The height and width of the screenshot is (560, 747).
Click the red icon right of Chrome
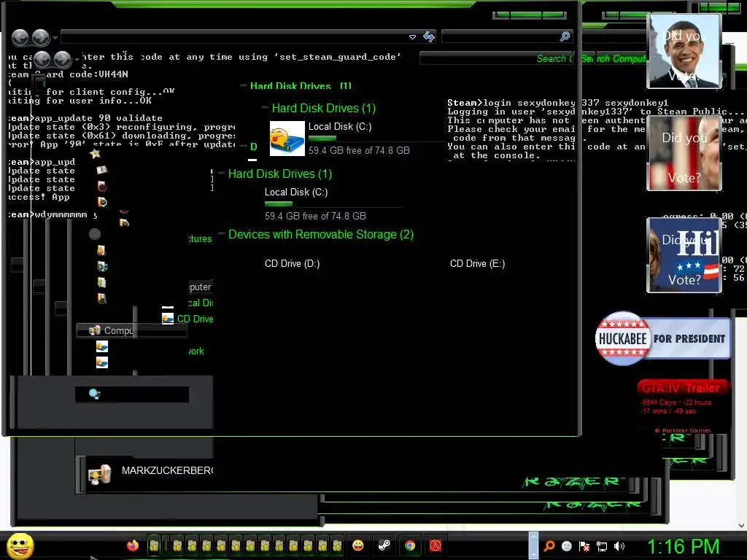(x=436, y=545)
